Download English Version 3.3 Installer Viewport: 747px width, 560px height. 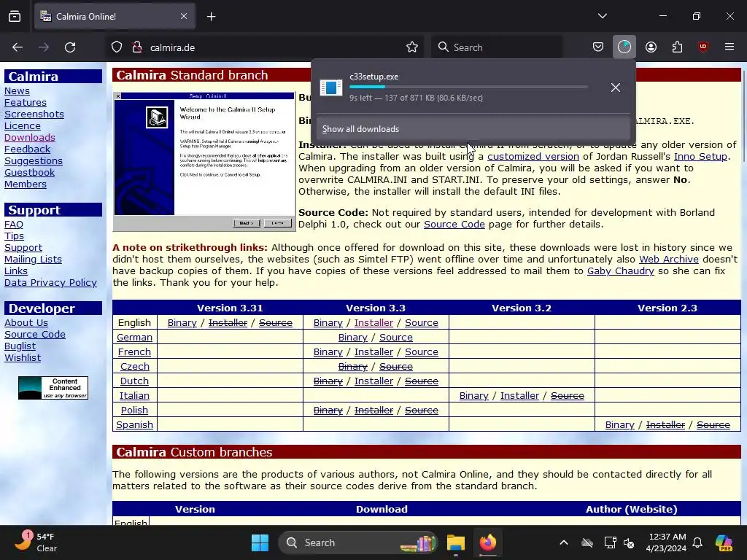373,323
